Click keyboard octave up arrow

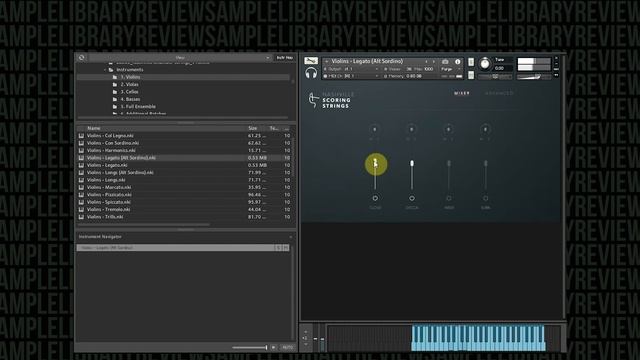(305, 332)
